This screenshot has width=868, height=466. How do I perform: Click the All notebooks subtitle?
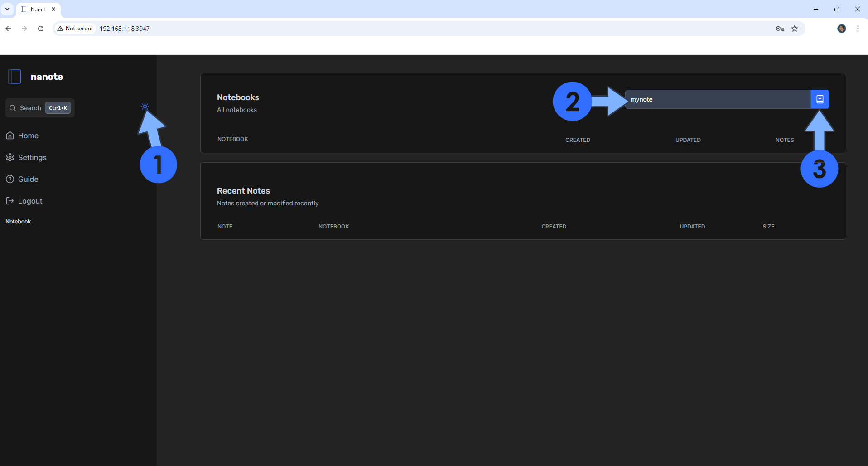tap(237, 110)
